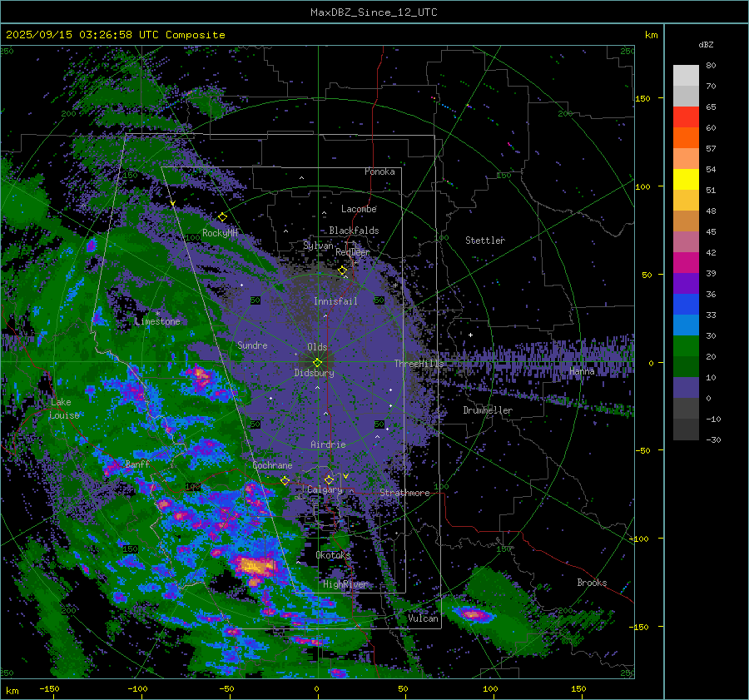This screenshot has width=749, height=700.
Task: Click the northeast 50 km range ring label
Action: 379,300
